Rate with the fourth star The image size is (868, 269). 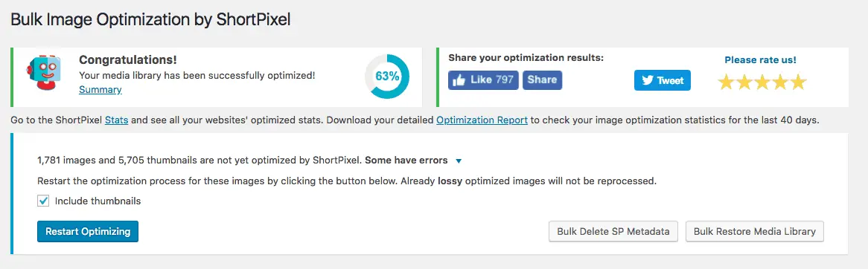coord(780,82)
